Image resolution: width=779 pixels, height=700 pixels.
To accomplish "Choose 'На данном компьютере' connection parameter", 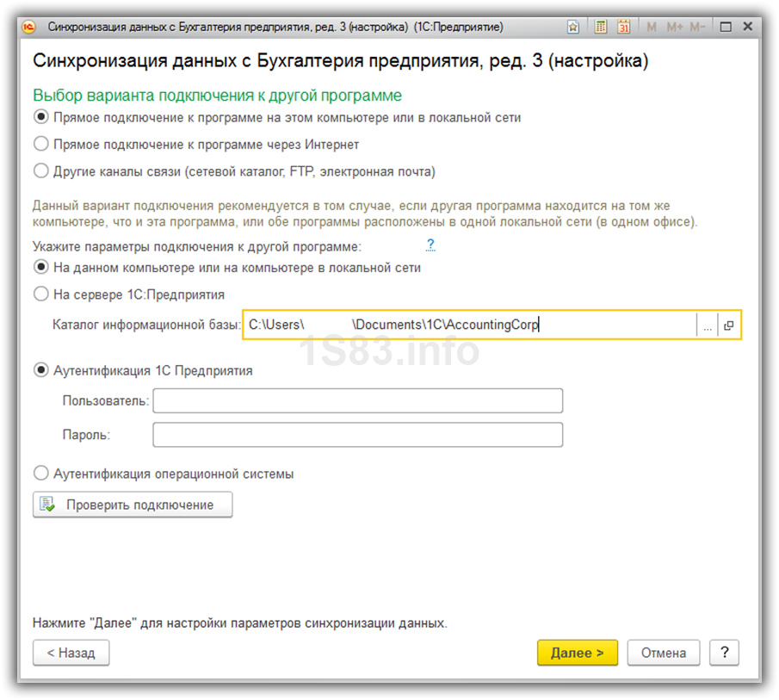I will pyautogui.click(x=40, y=267).
